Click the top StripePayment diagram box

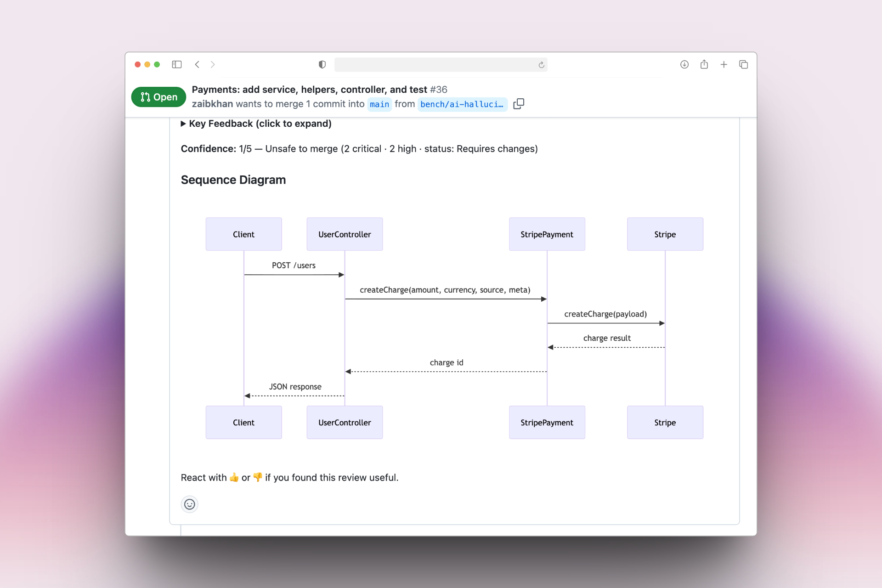[x=547, y=234]
